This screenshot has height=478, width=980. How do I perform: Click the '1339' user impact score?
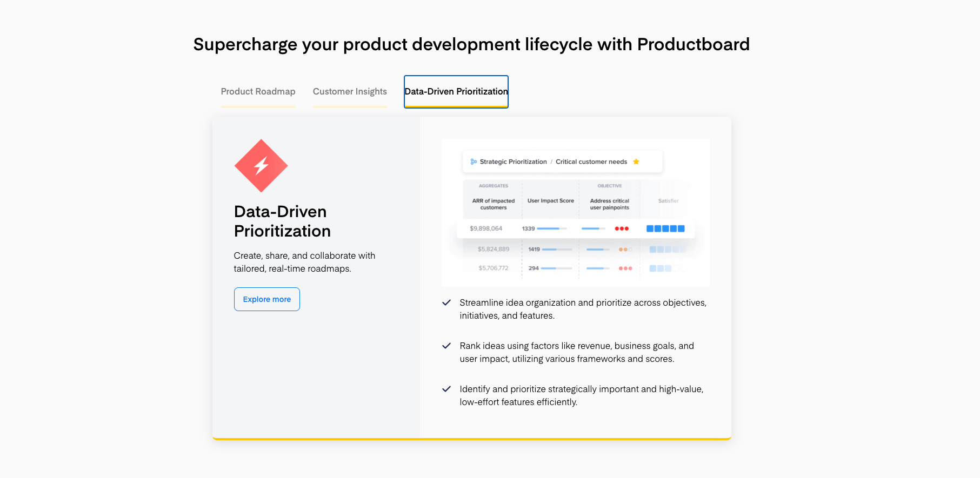(528, 228)
